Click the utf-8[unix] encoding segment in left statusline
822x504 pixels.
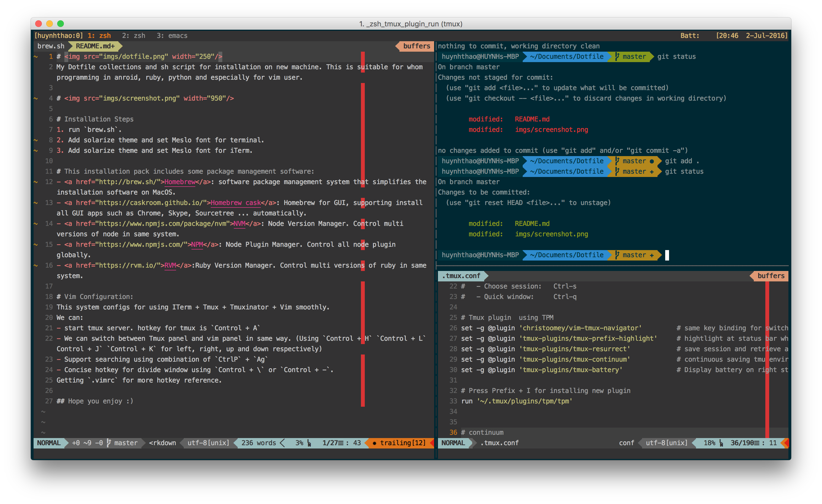208,443
